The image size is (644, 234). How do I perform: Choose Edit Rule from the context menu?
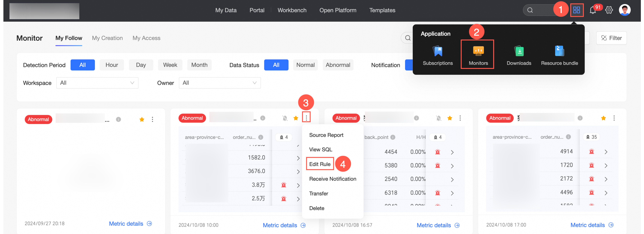coord(320,164)
